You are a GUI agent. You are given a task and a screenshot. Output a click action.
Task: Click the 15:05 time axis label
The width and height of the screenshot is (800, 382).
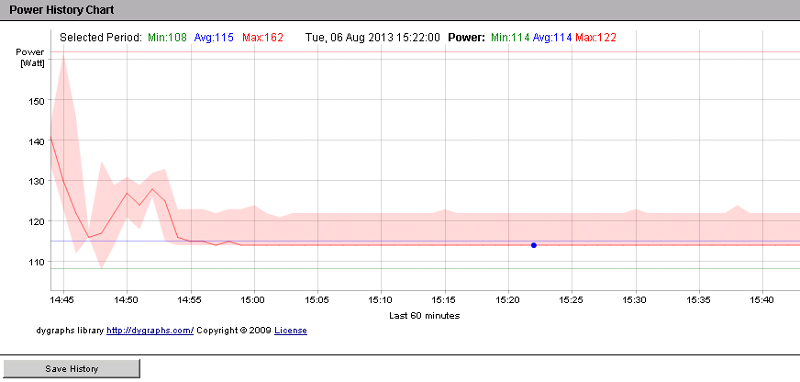click(318, 301)
